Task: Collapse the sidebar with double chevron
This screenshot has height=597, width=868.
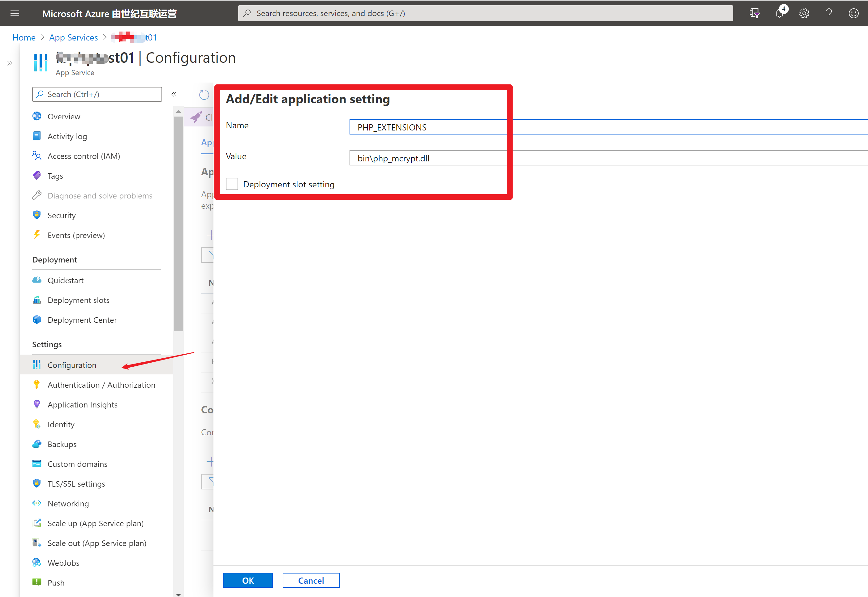Action: (x=174, y=94)
